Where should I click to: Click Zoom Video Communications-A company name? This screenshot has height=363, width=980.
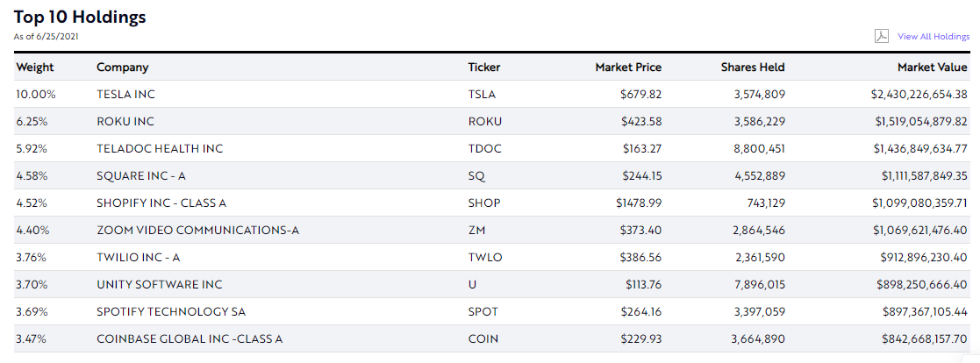click(x=197, y=230)
